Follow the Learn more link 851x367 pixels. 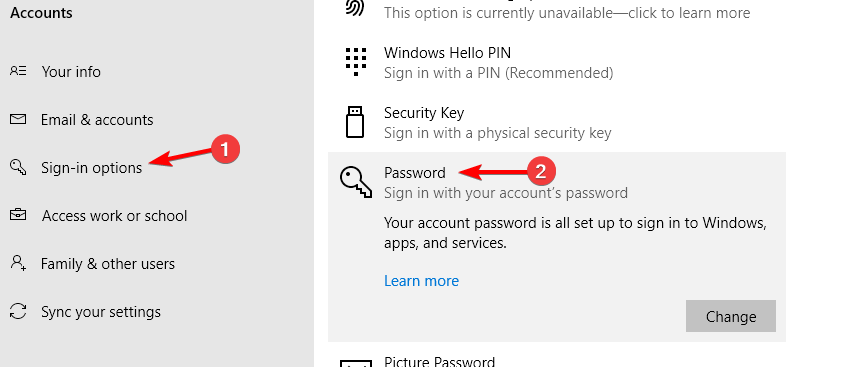coord(421,281)
